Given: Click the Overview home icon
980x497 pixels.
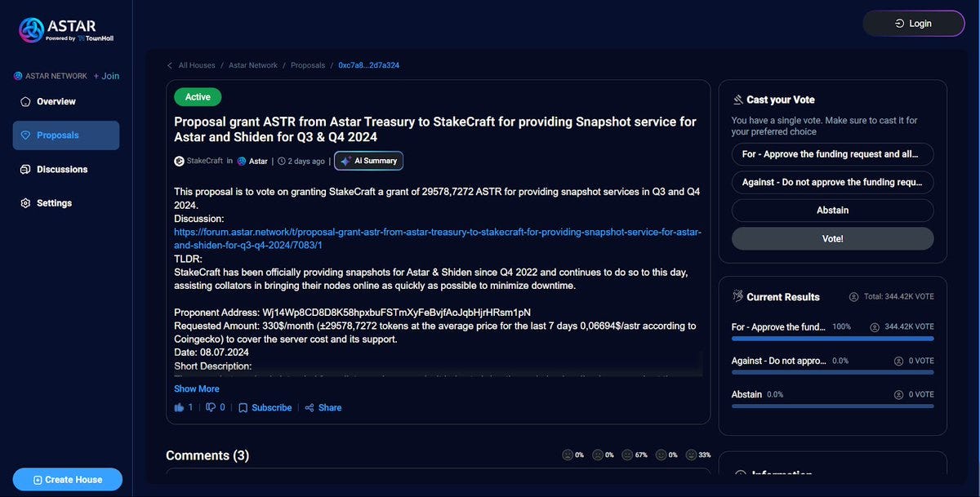Looking at the screenshot, I should click(25, 102).
